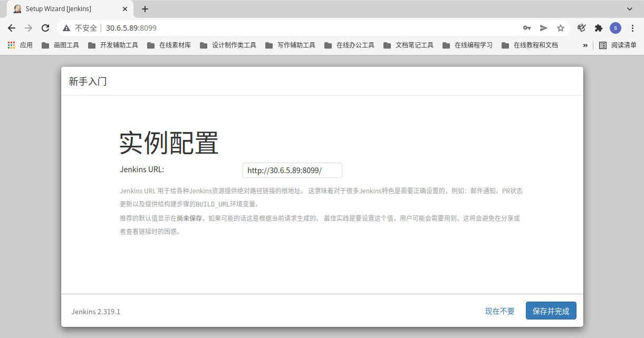Viewport: 644px width, 338px height.
Task: Open the 在线编程学习 bookmark folder
Action: (x=467, y=45)
